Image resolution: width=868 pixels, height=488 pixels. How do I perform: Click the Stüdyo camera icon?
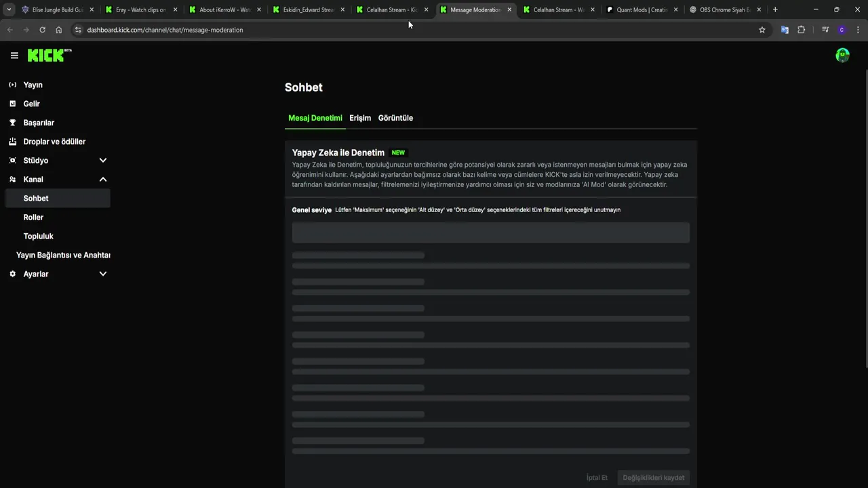[x=12, y=161]
